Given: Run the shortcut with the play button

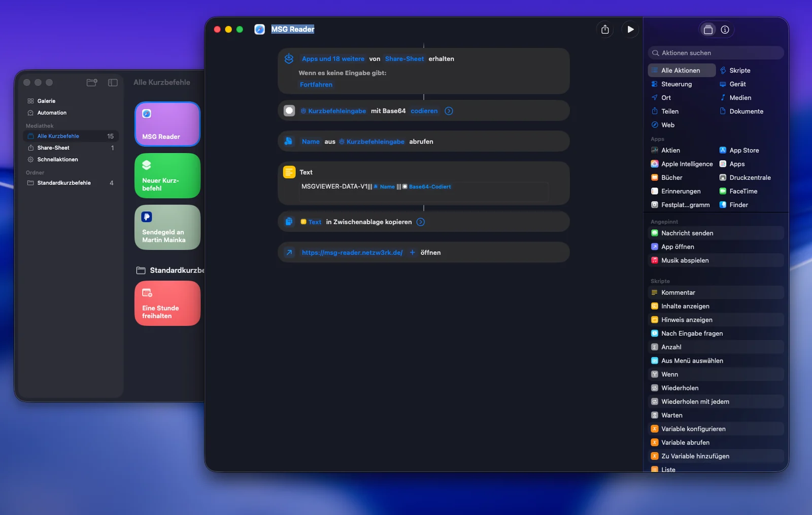Looking at the screenshot, I should point(630,29).
